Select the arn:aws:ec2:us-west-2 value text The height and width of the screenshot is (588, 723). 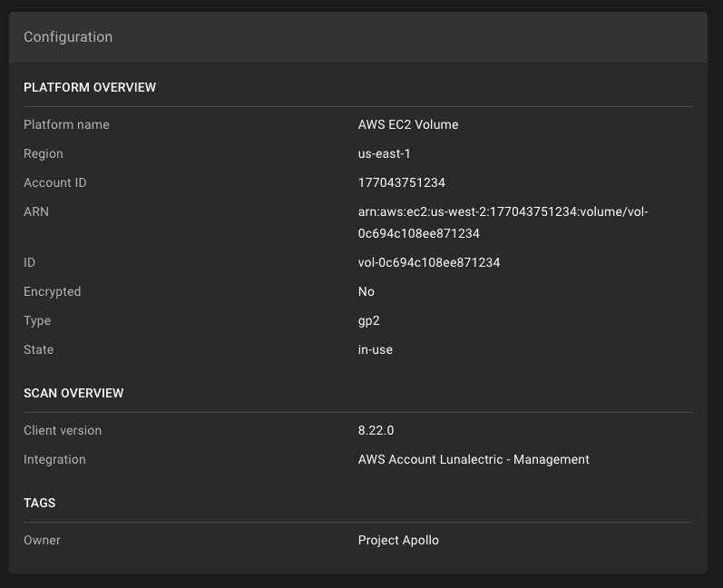pyautogui.click(x=503, y=222)
